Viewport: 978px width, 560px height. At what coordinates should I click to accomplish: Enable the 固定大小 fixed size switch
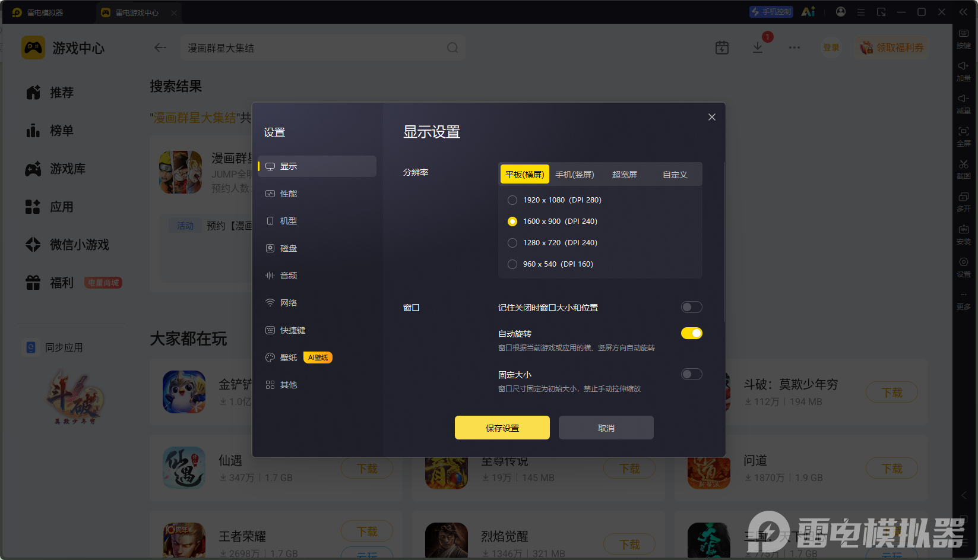pyautogui.click(x=692, y=374)
